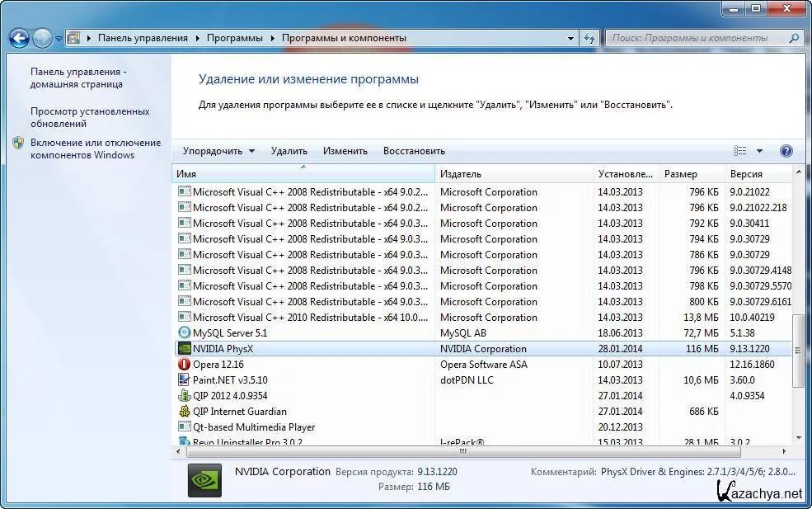Select the Opera 12.16 entry
Viewport: 812px width, 509px height.
point(218,365)
